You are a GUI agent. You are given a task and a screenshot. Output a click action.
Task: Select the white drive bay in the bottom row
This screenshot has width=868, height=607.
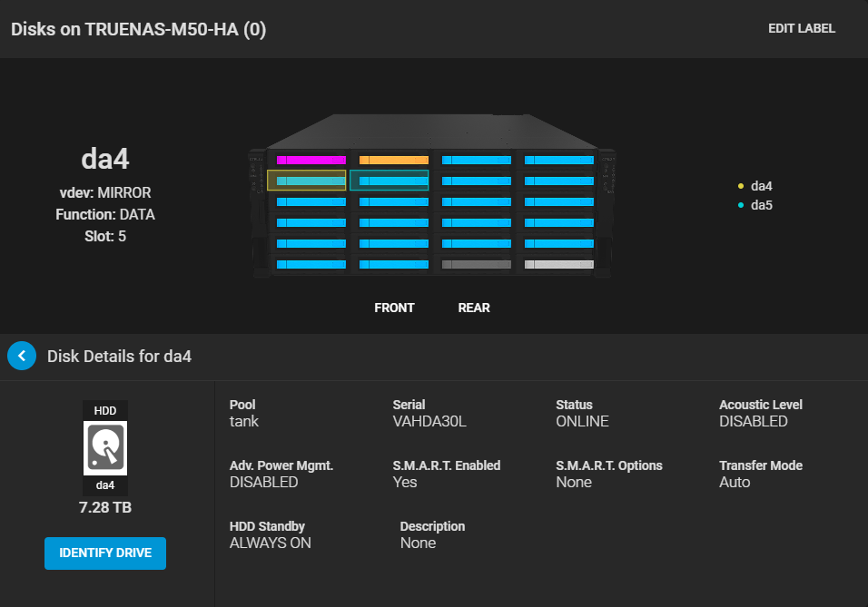[x=559, y=265]
